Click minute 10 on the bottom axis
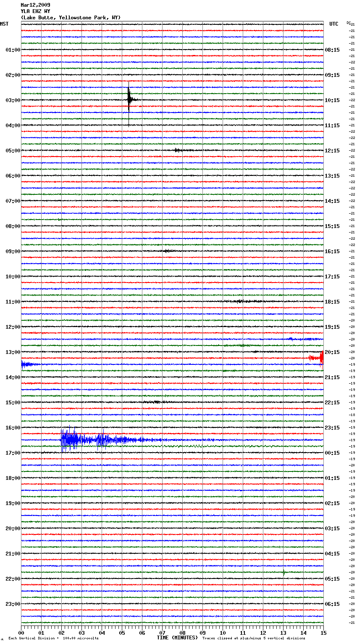The width and height of the screenshot is (357, 644). (x=223, y=633)
